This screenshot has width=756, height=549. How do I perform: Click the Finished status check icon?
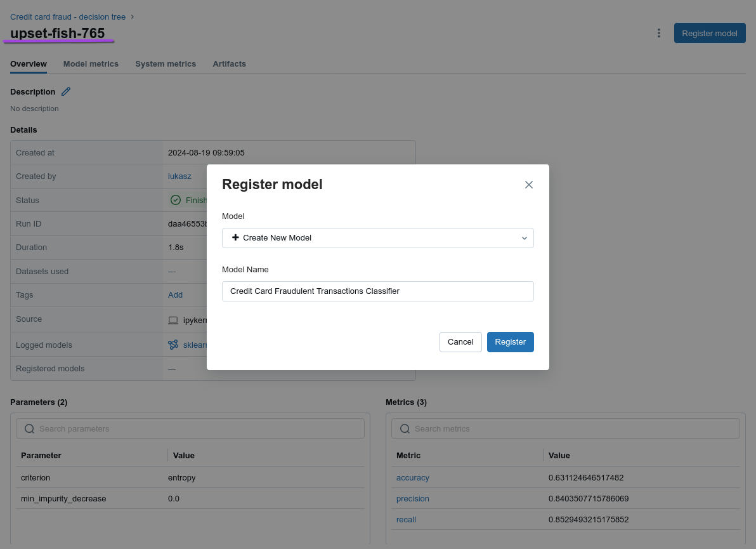pyautogui.click(x=176, y=200)
